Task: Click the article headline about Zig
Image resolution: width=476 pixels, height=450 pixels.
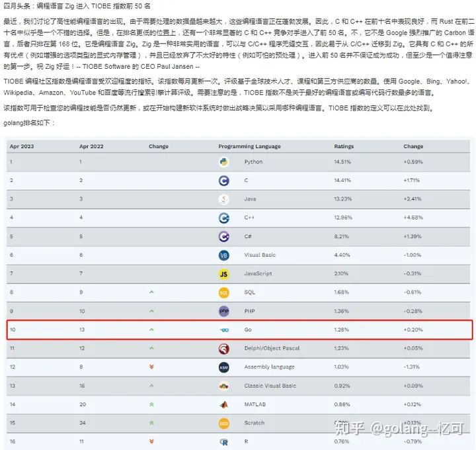Action: click(x=77, y=6)
